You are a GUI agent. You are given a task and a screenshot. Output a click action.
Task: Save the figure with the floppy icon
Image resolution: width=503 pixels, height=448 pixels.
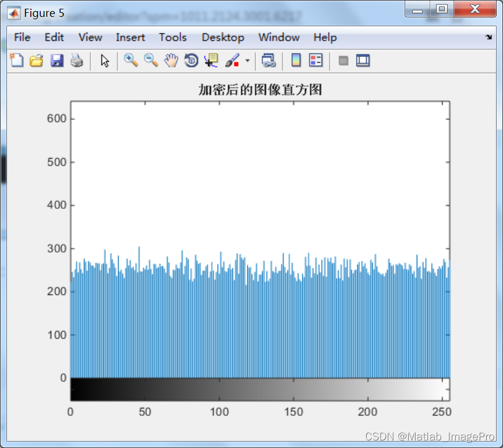click(x=57, y=61)
